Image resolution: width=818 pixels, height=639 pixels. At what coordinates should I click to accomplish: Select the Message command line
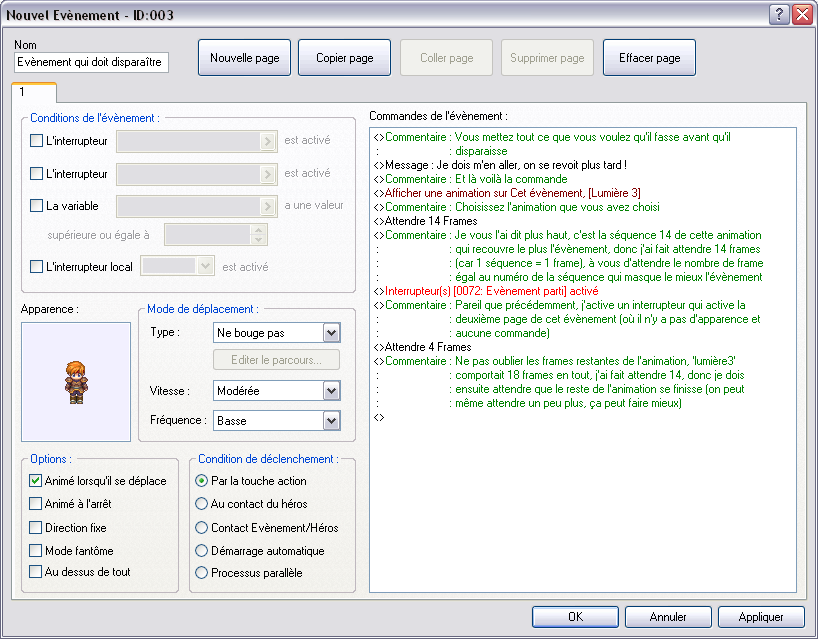(x=500, y=165)
